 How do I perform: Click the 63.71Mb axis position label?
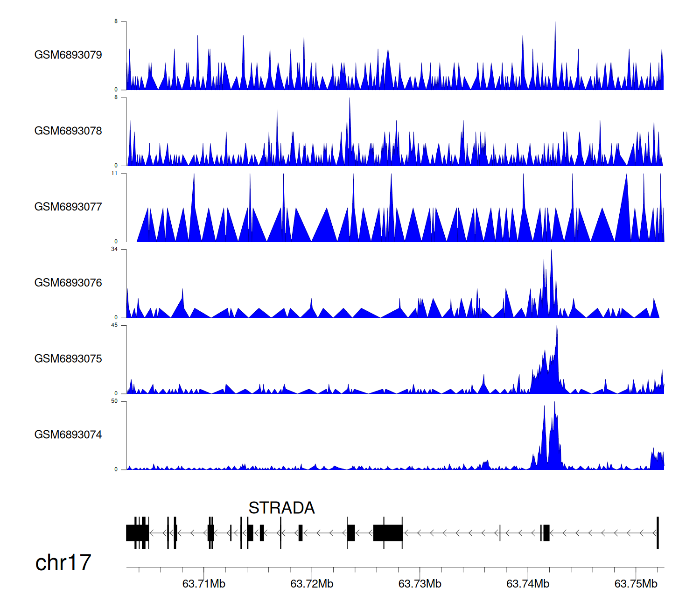pos(203,584)
